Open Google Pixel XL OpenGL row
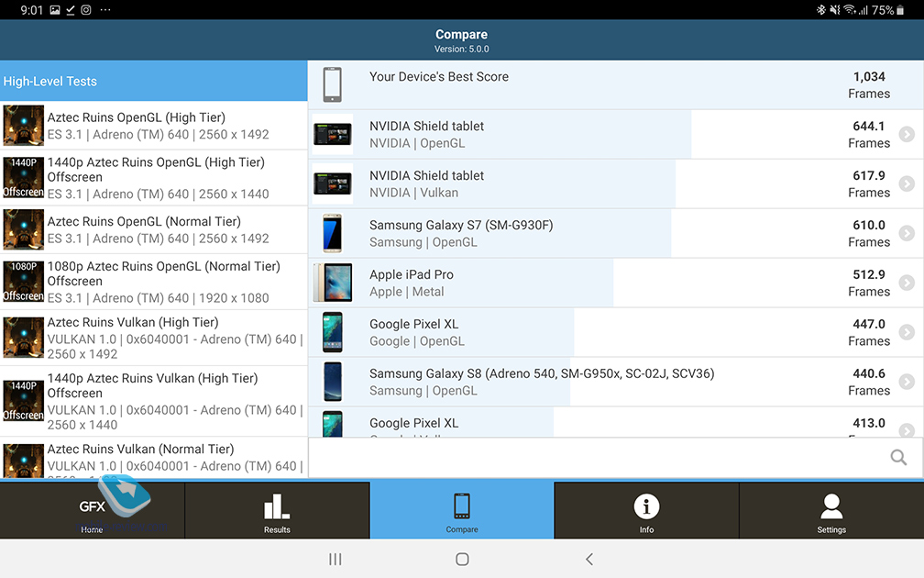Screen dimensions: 924x578 point(616,333)
